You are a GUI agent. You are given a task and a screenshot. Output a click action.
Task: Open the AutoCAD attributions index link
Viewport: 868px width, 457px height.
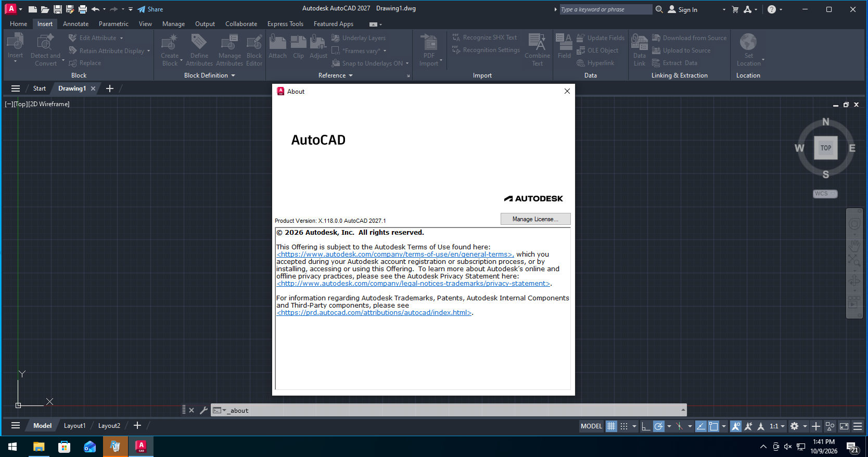tap(374, 313)
